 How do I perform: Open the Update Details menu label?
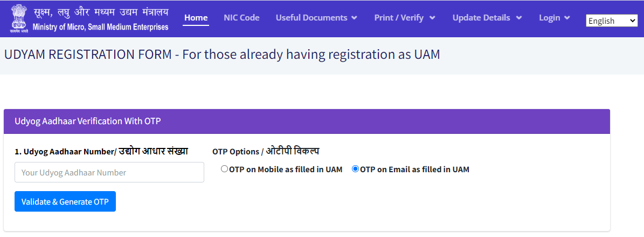pos(481,18)
